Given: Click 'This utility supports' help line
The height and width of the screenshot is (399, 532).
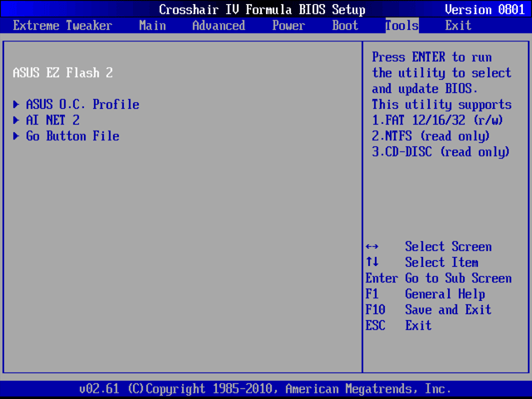Looking at the screenshot, I should tap(441, 104).
